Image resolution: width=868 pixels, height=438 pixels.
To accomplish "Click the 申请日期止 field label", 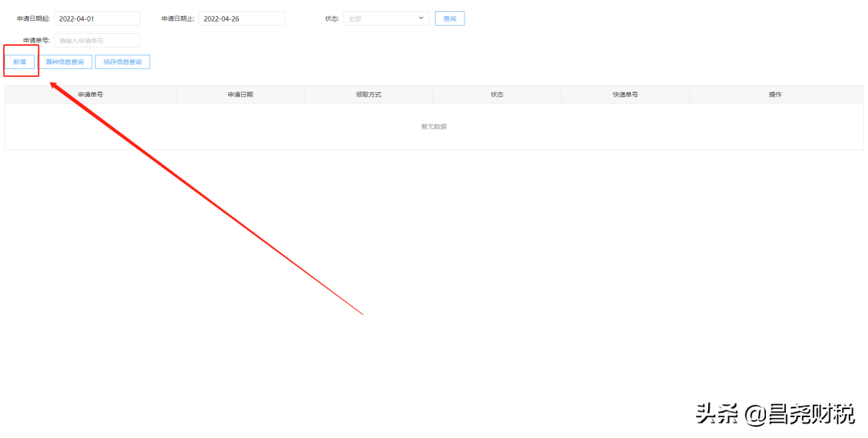I will (x=178, y=18).
